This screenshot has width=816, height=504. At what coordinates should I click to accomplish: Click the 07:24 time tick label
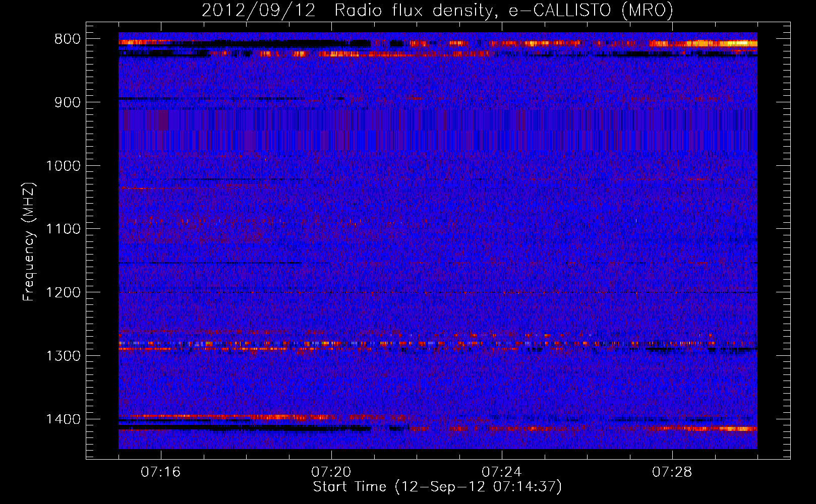(x=501, y=472)
